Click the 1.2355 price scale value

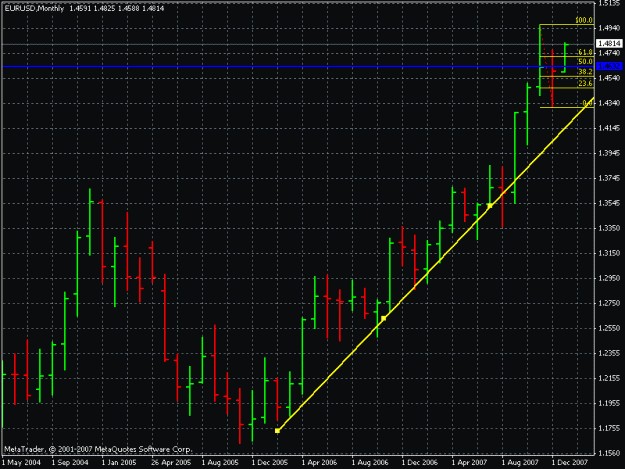[609, 353]
